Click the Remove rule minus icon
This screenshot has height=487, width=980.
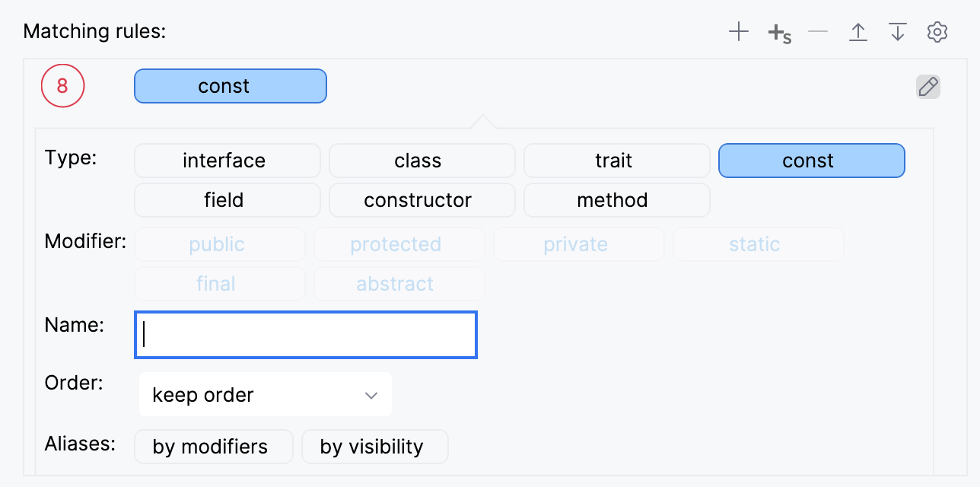click(818, 32)
